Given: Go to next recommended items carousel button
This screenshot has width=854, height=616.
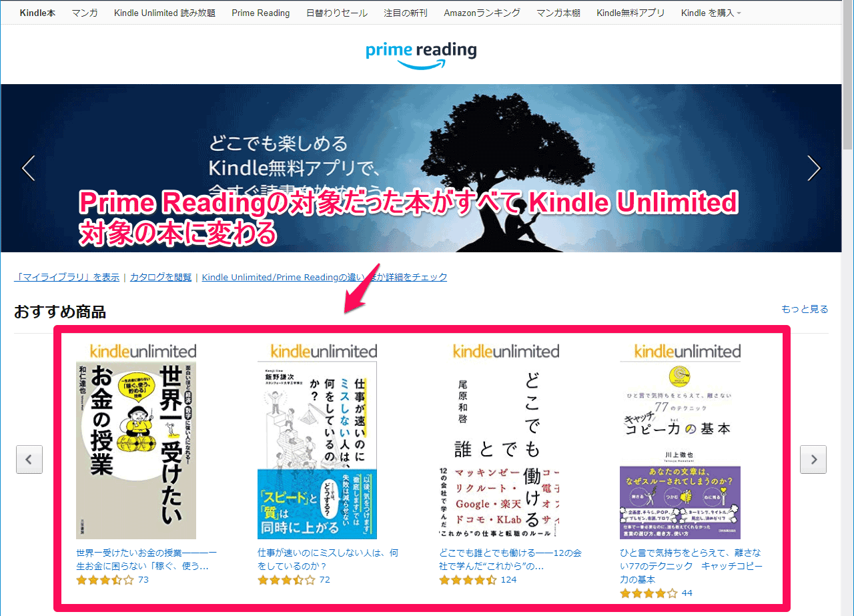Looking at the screenshot, I should (x=813, y=459).
